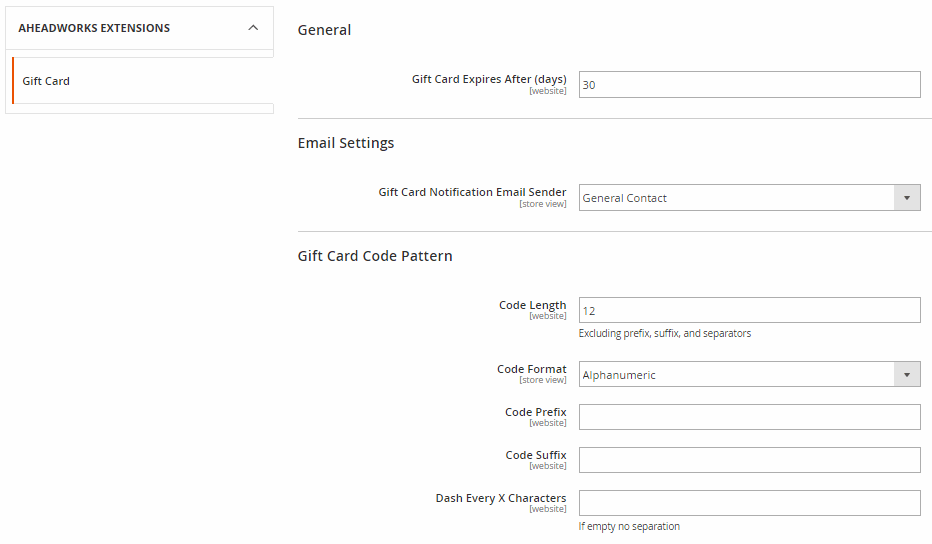Click the Code Format label
This screenshot has height=544, width=932.
click(x=532, y=369)
